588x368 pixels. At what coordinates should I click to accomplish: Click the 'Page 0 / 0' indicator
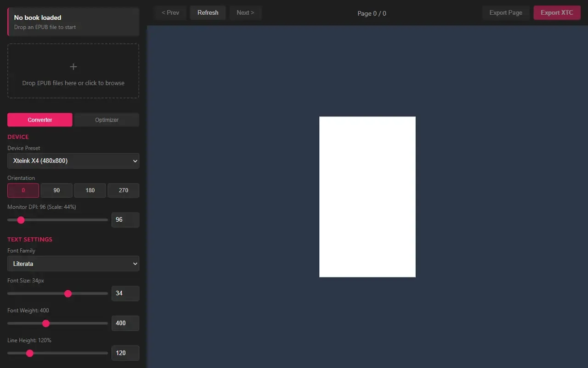tap(372, 13)
